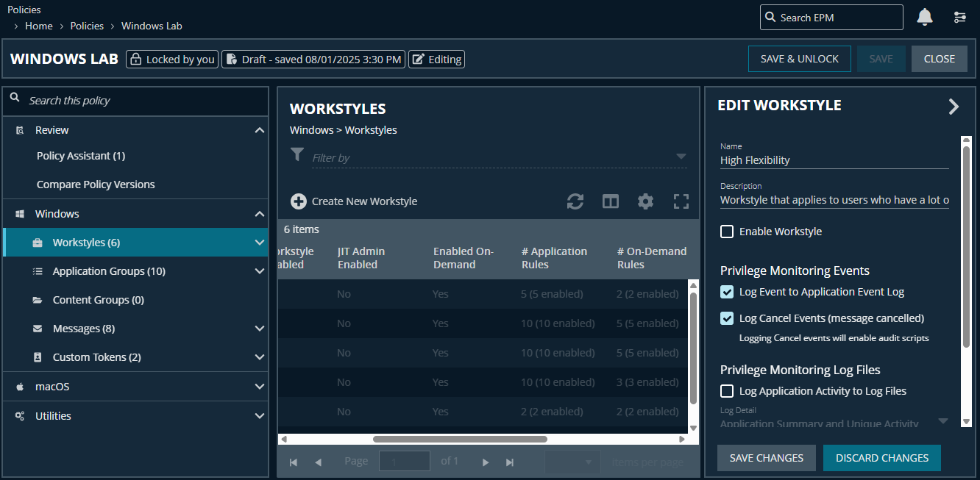This screenshot has width=980, height=480.
Task: Go to the next page
Action: click(x=486, y=462)
